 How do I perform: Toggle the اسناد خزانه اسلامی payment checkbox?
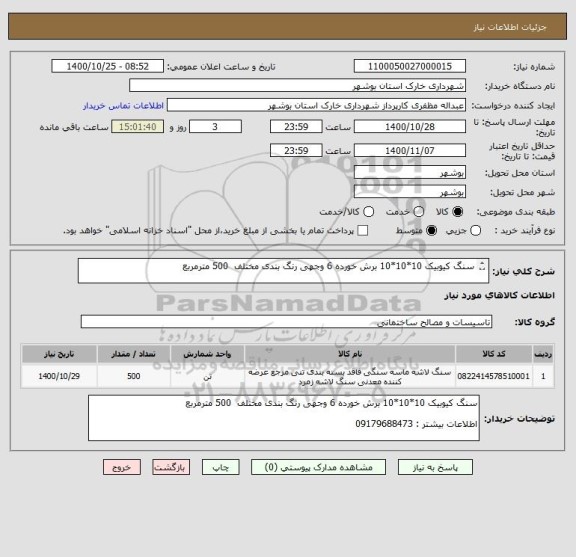tap(363, 231)
